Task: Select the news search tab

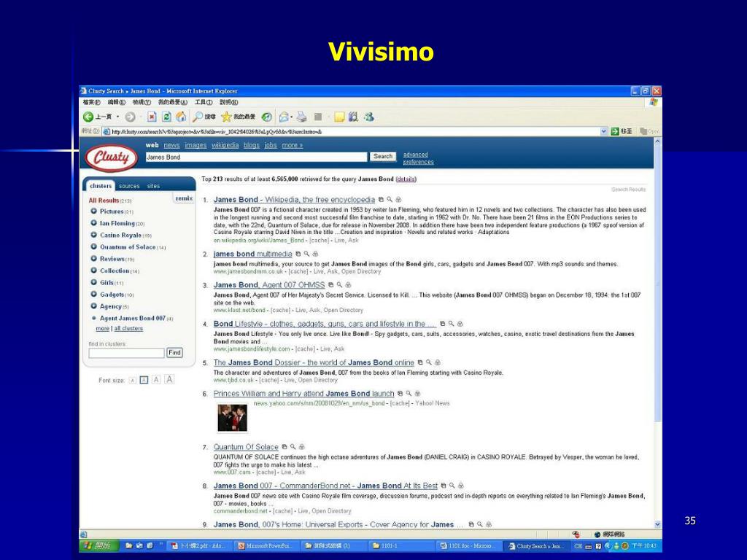Action: click(x=171, y=145)
